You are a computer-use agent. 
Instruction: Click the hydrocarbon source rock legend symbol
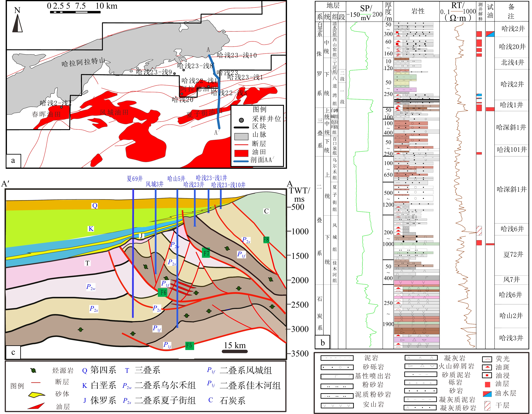click(34, 371)
